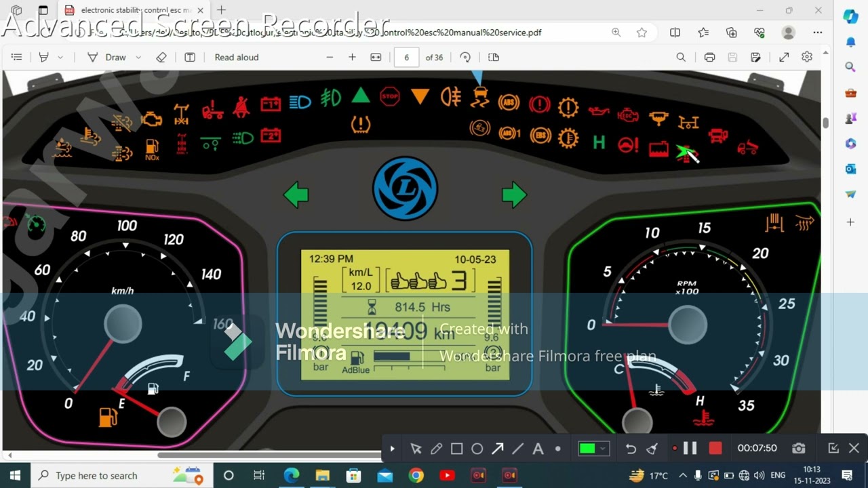Open sidebar Tools briefcase

(x=850, y=92)
